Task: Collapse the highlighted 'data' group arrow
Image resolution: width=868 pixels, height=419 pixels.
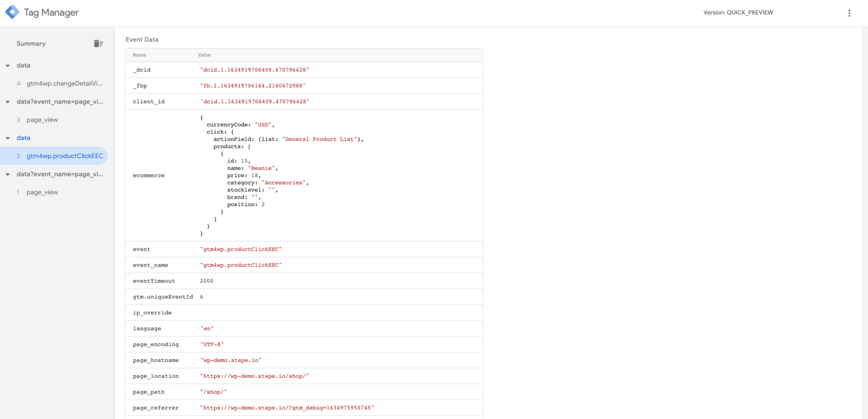Action: click(8, 138)
